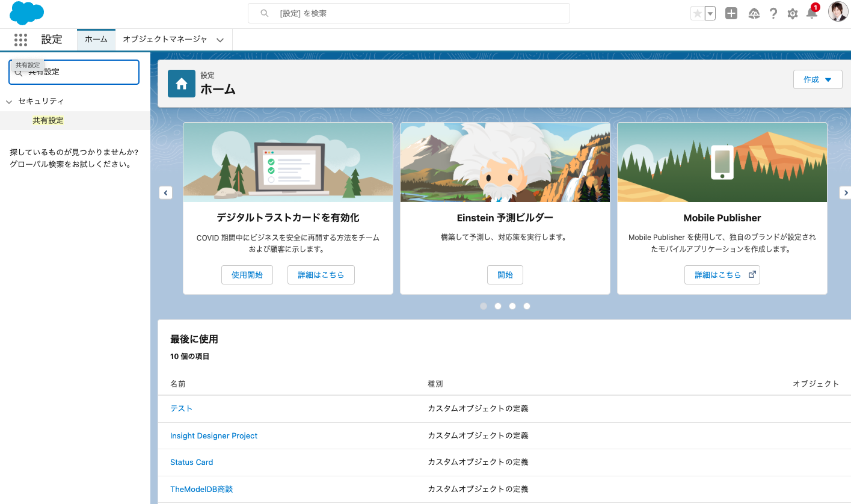This screenshot has width=851, height=504.
Task: Click the Mobile Publisher illustration
Action: tap(722, 162)
